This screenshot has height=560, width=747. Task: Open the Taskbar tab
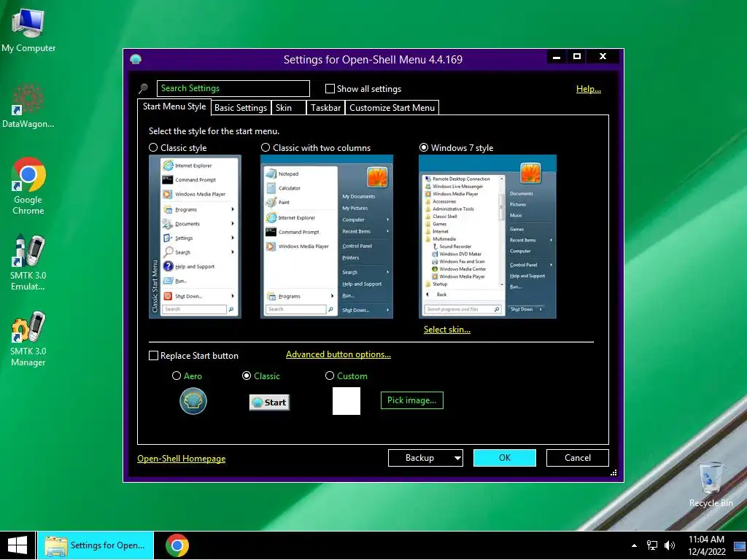tap(326, 108)
